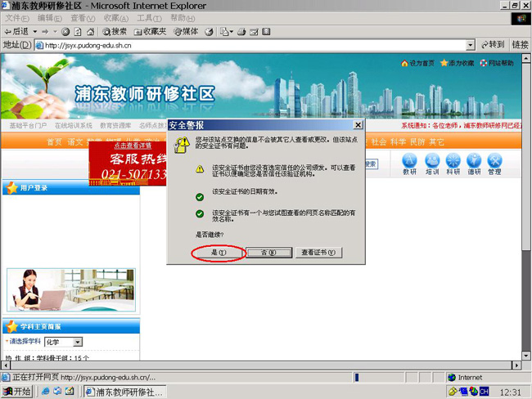Click the CH language indicator in tray

(485, 392)
